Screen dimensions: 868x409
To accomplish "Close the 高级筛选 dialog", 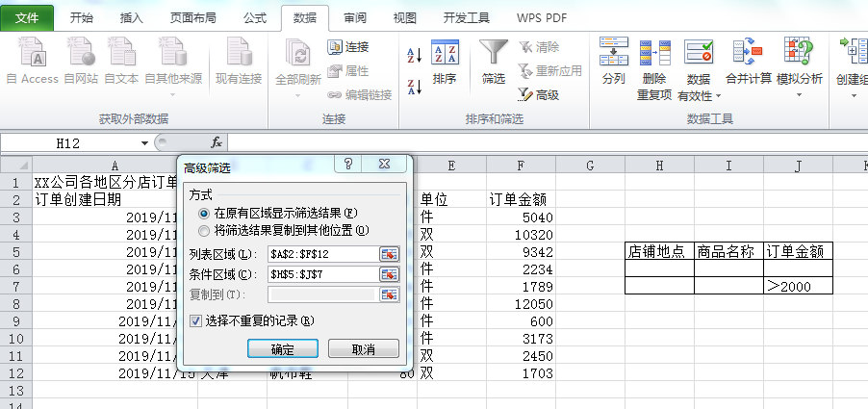I will coord(385,165).
